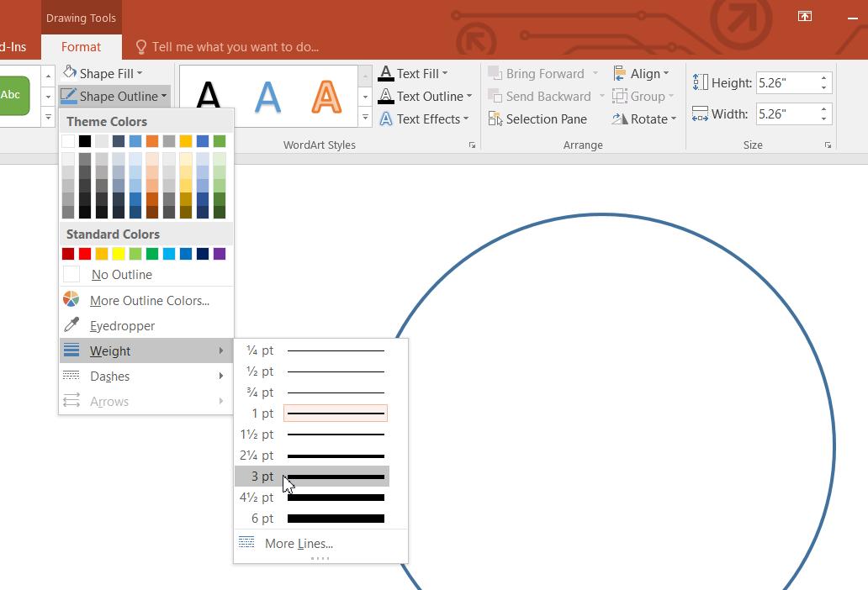Image resolution: width=868 pixels, height=590 pixels.
Task: Open the WordArt Styles dialog launcher
Action: click(472, 145)
